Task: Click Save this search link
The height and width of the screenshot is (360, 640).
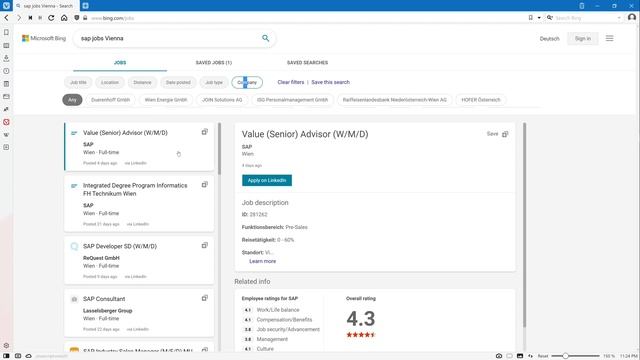Action: (330, 82)
